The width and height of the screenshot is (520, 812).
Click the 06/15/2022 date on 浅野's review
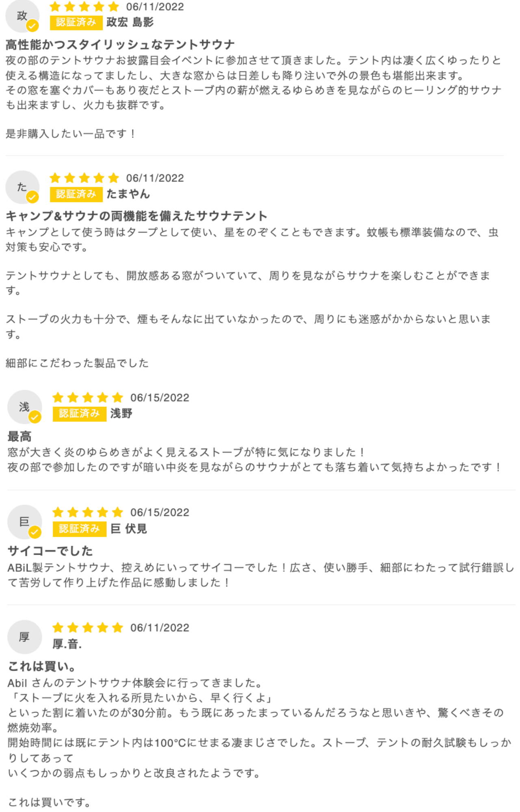[x=160, y=398]
